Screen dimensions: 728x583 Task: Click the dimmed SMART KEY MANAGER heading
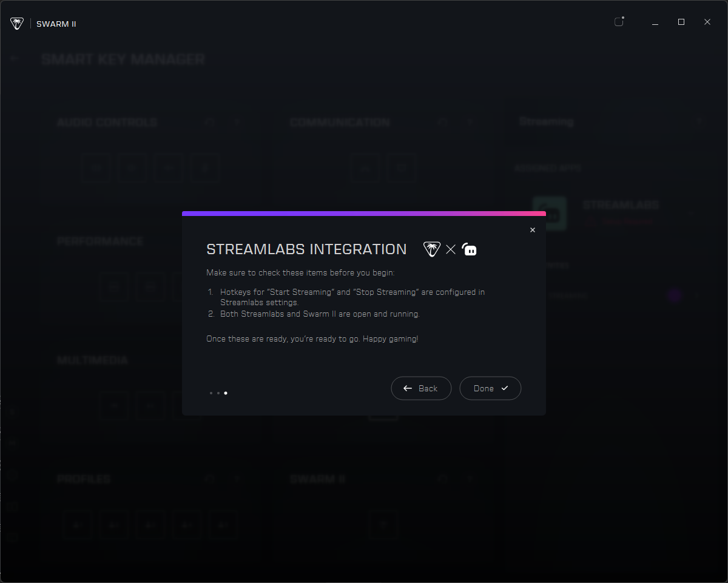[123, 59]
